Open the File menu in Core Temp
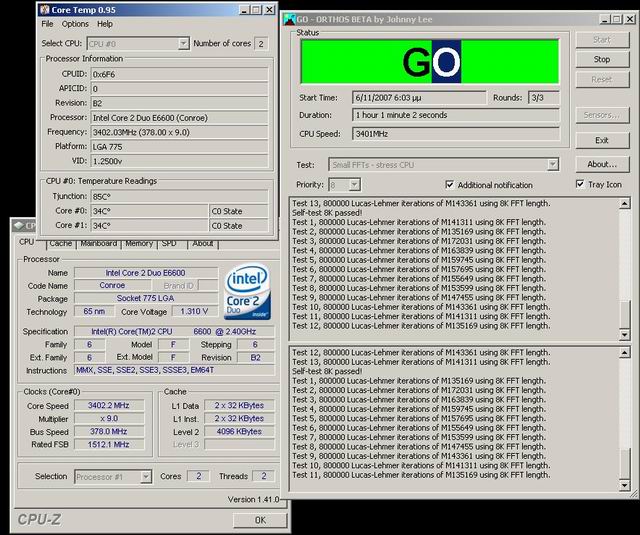640x535 pixels. [47, 24]
